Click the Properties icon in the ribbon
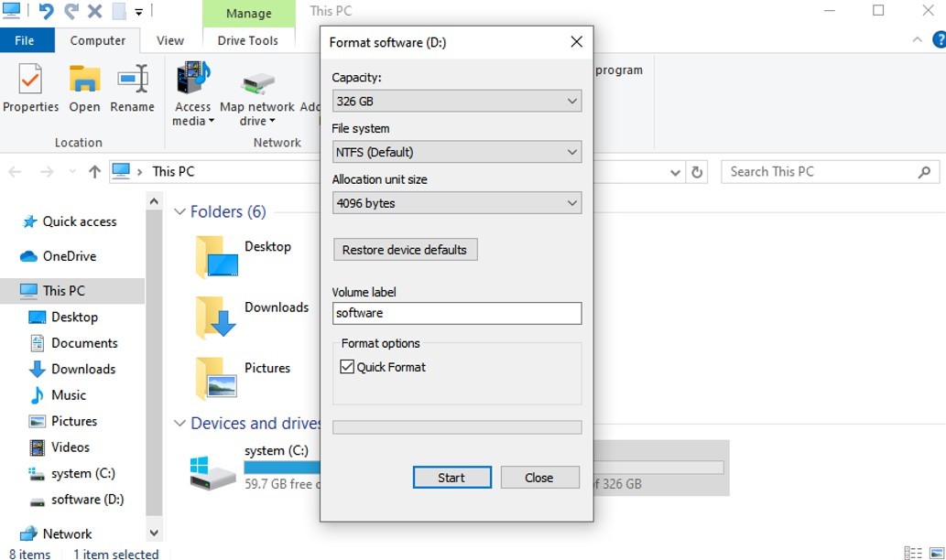 coord(30,81)
